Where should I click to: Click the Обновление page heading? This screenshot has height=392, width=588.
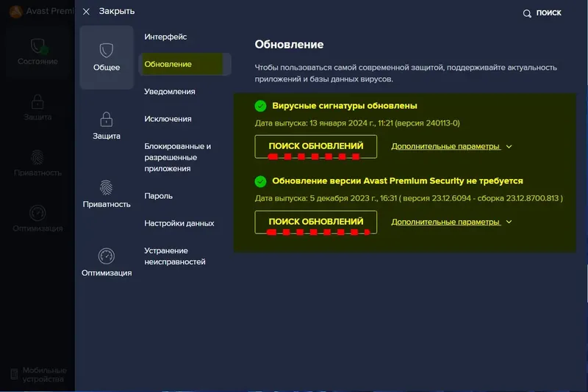pos(289,45)
